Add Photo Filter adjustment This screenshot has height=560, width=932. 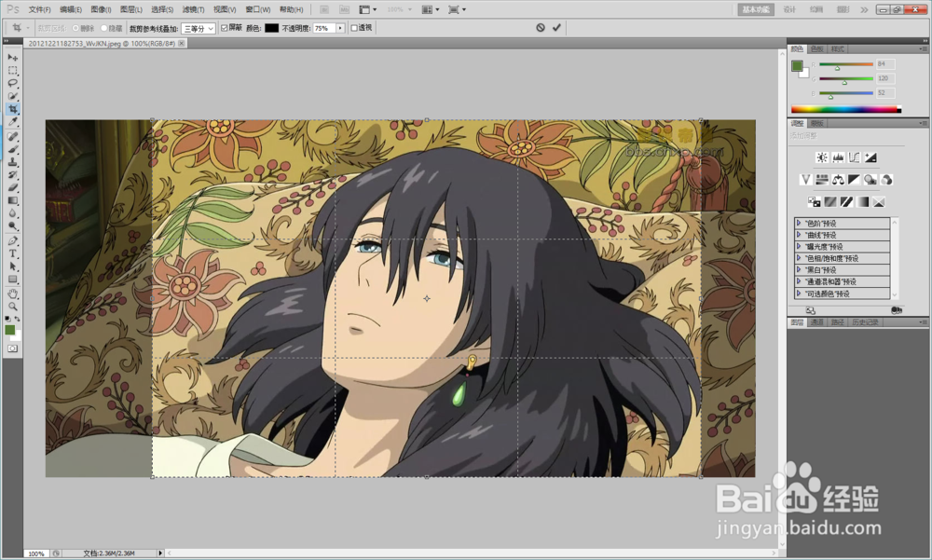click(x=870, y=180)
